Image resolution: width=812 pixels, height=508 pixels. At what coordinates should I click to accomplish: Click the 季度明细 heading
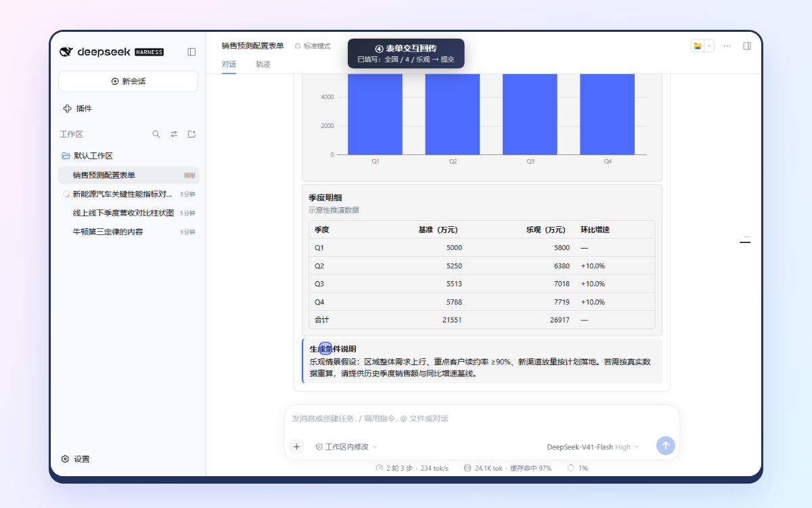tap(325, 198)
